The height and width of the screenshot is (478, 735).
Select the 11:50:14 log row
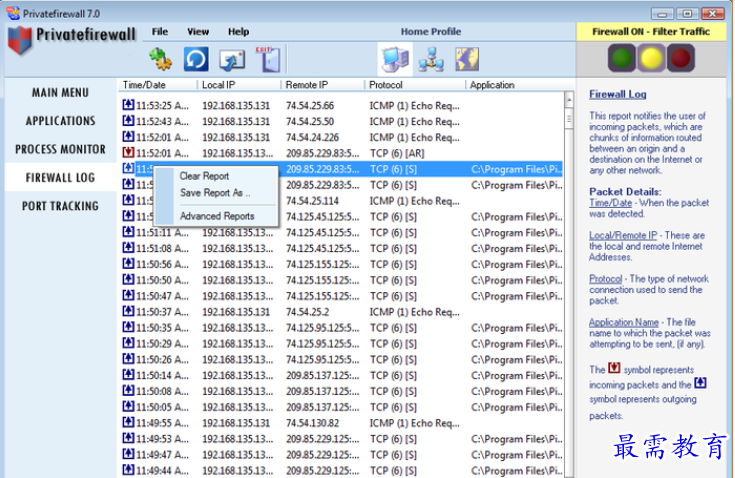342,375
